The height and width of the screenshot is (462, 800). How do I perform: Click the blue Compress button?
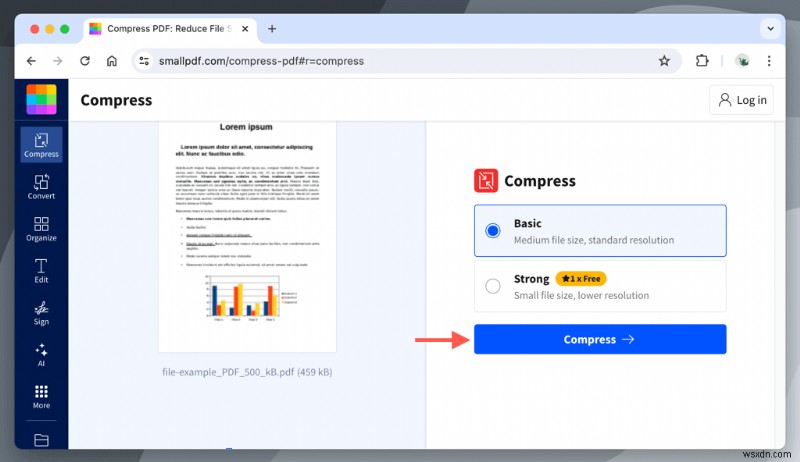pos(600,339)
